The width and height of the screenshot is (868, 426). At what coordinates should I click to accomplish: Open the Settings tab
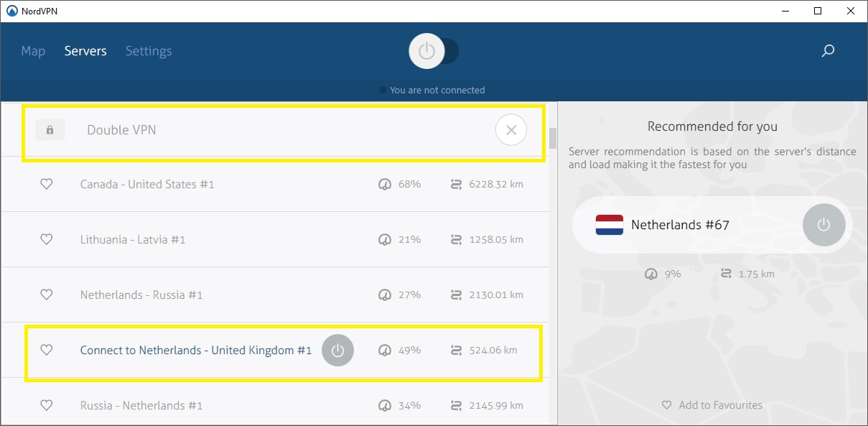(x=149, y=51)
